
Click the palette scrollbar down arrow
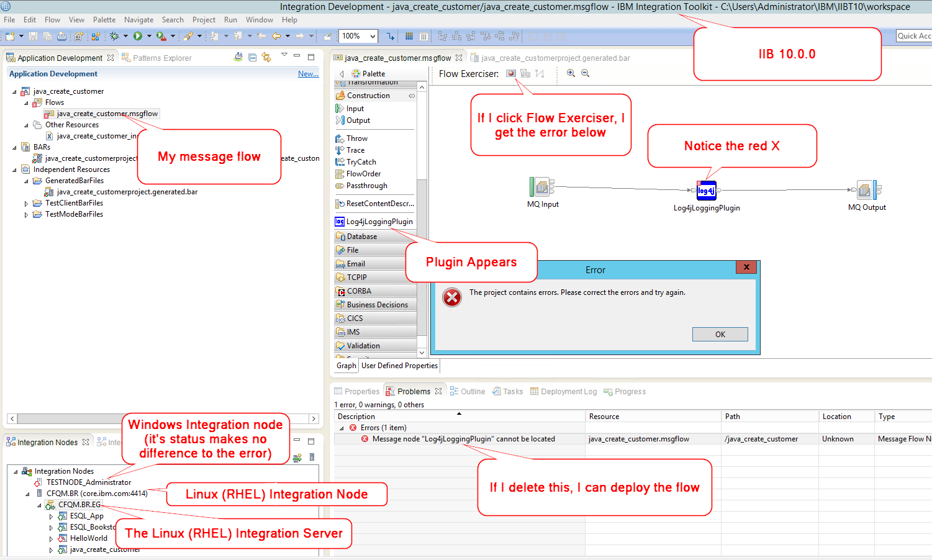422,353
